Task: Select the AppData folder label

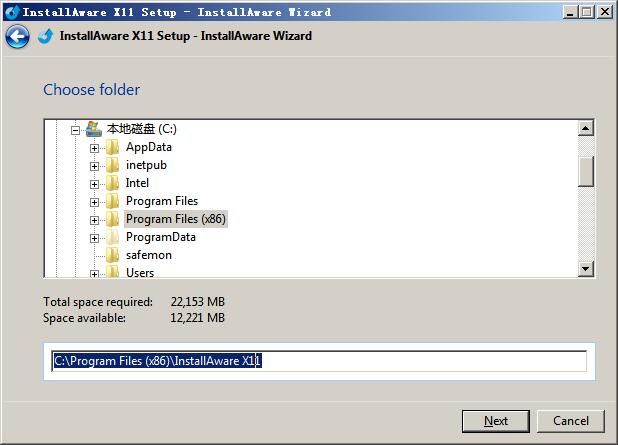Action: 149,147
